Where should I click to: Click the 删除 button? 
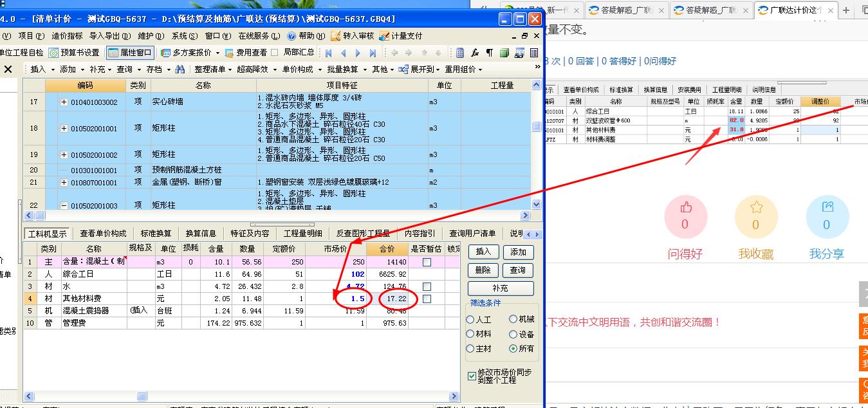(483, 270)
